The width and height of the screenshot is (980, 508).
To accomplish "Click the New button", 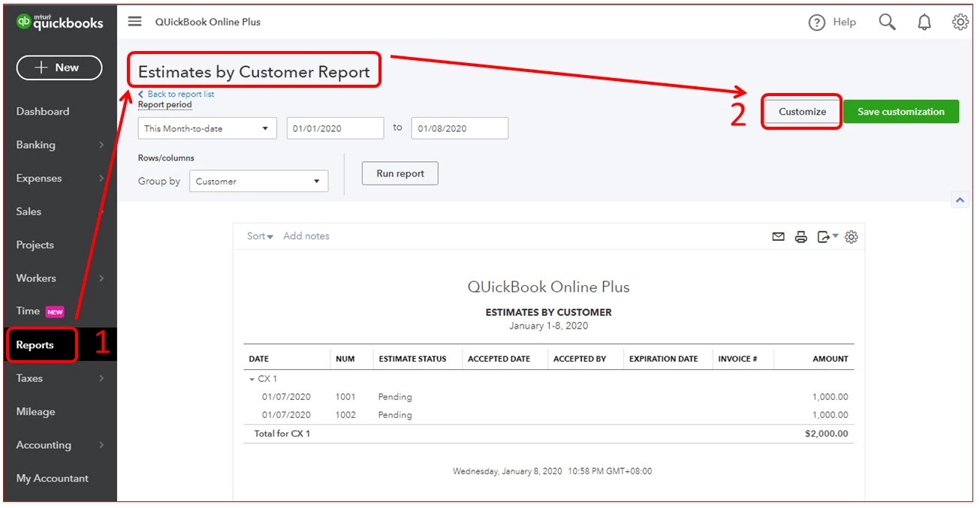I will tap(59, 68).
